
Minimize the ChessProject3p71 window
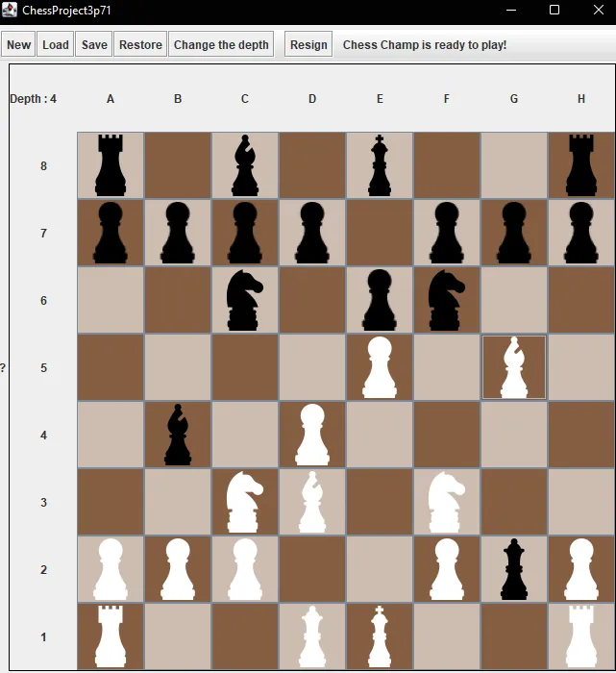point(511,10)
